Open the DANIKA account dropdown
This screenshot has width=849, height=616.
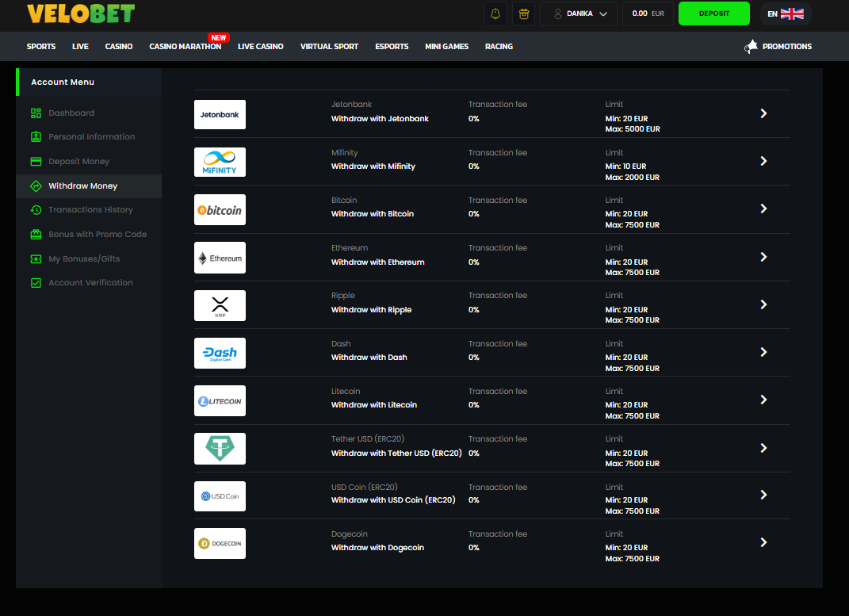click(x=579, y=13)
